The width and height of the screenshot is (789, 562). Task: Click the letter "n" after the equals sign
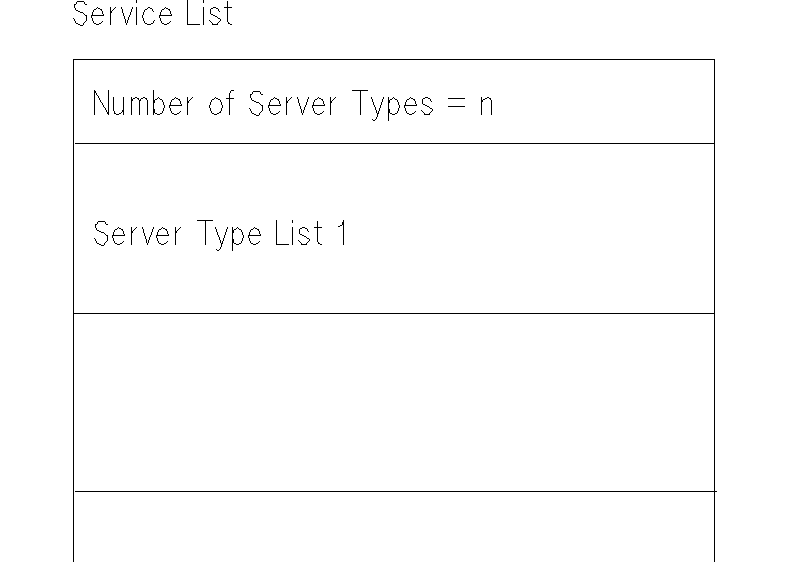(x=486, y=104)
